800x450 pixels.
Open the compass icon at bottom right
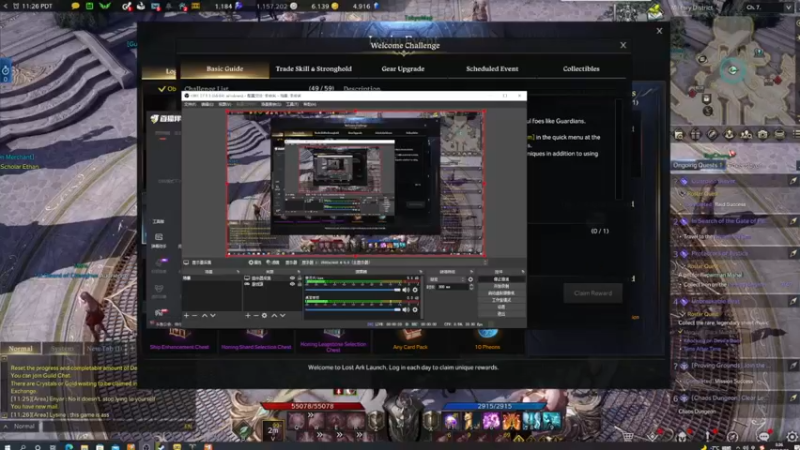(x=733, y=436)
